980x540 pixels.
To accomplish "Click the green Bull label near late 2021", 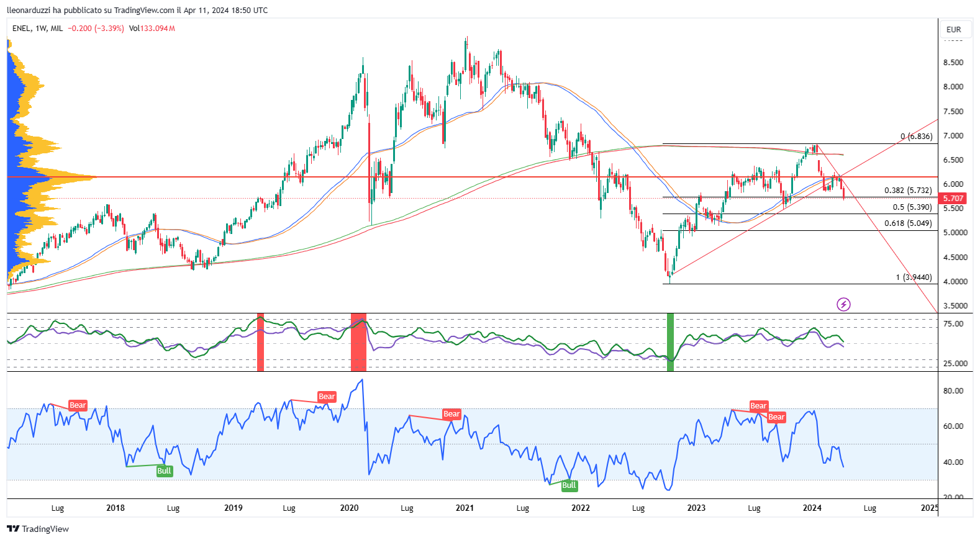I will tap(569, 485).
